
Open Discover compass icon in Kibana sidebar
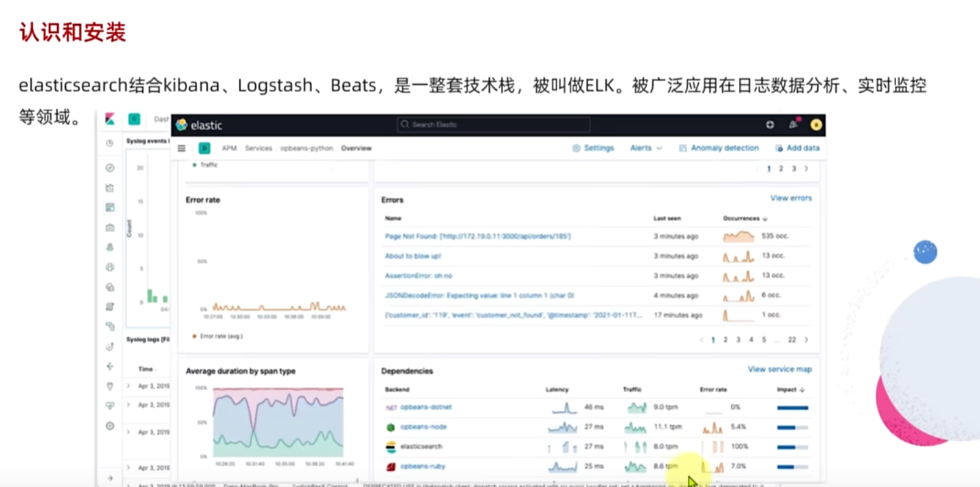tap(110, 168)
